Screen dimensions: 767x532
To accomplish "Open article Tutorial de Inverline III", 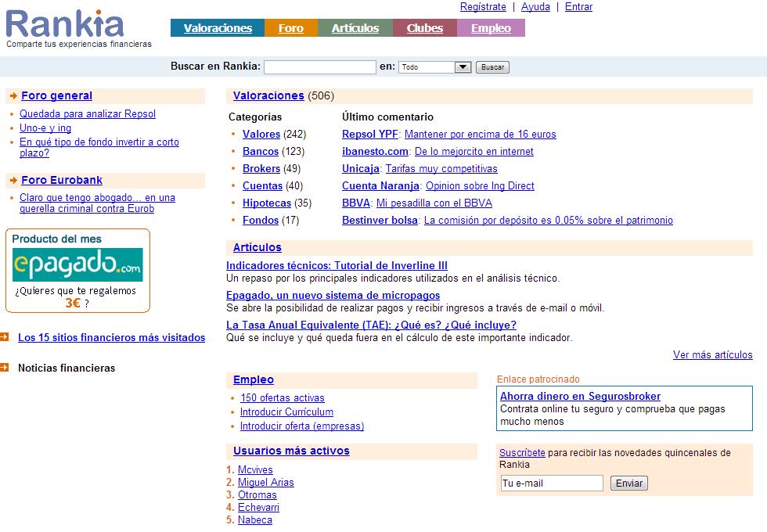I will [x=337, y=265].
